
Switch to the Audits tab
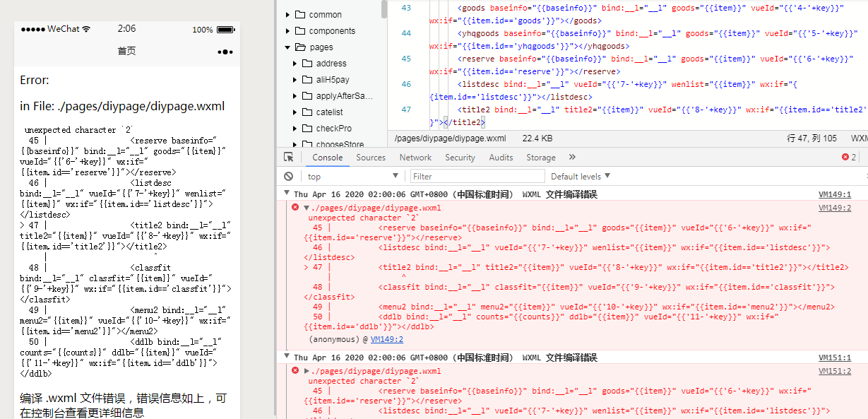click(x=501, y=157)
